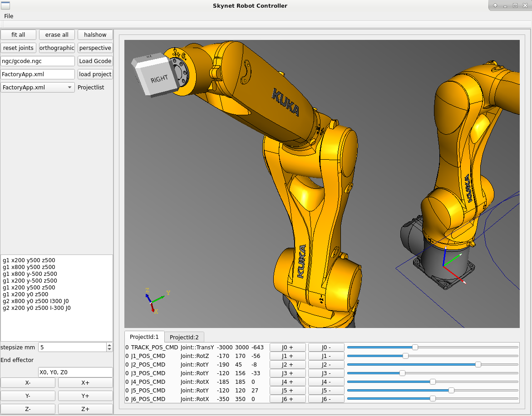532x416 pixels.
Task: Click the J4 - button
Action: pyautogui.click(x=326, y=382)
